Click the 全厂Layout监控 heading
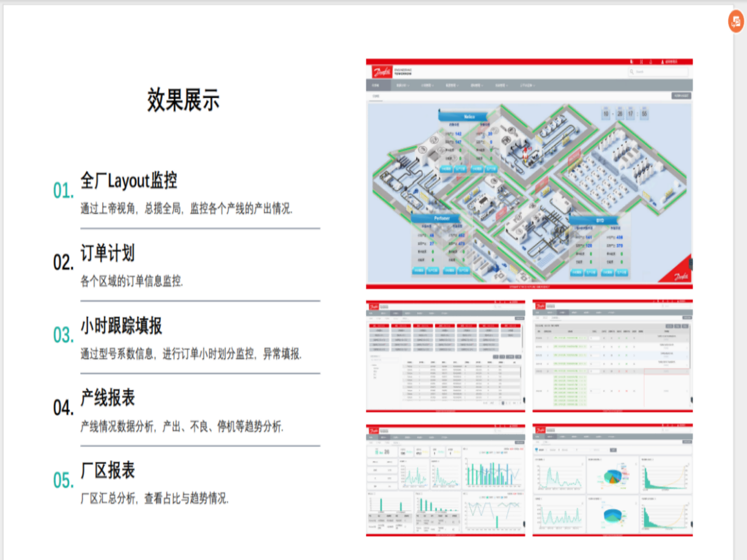Screen dimensions: 747x560 (x=129, y=180)
